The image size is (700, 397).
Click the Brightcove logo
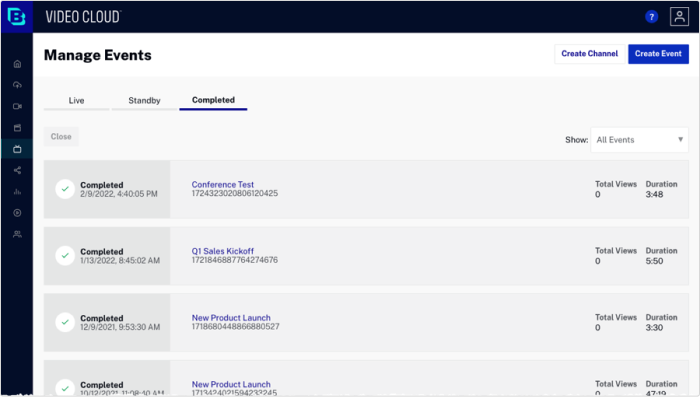tap(17, 17)
